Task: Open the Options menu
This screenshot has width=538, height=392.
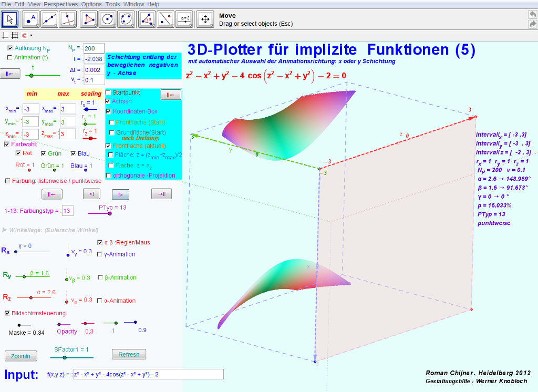Action: point(91,4)
